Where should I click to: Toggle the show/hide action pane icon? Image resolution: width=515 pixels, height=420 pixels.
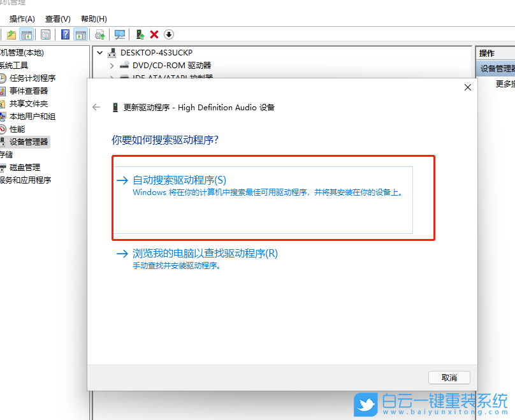[x=81, y=34]
